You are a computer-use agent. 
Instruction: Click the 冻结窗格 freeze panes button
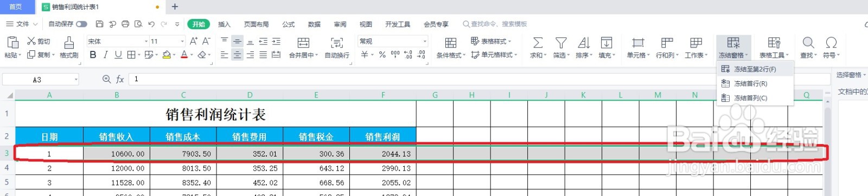(733, 48)
